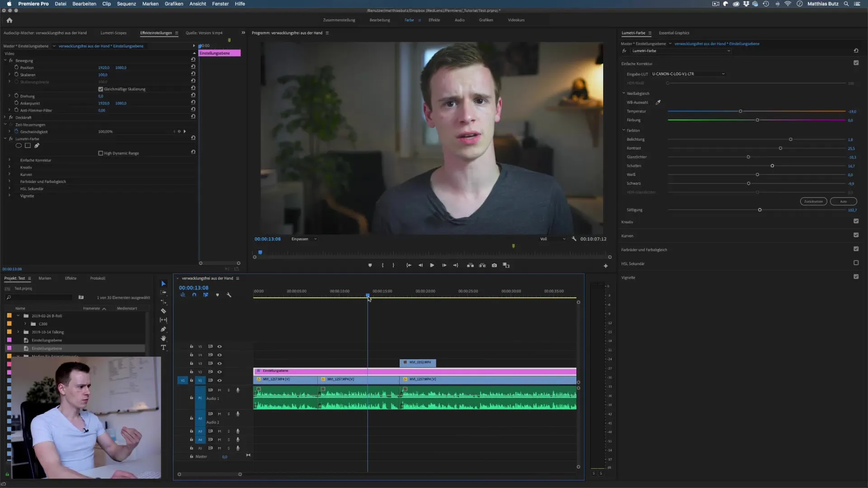868x488 pixels.
Task: Open the Einpassen zoom dropdown
Action: 304,239
